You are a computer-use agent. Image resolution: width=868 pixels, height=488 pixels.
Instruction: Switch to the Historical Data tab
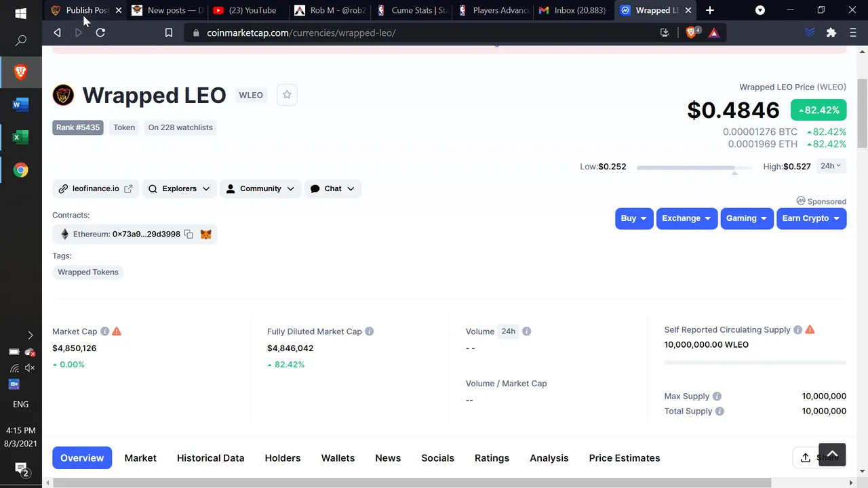pos(210,457)
